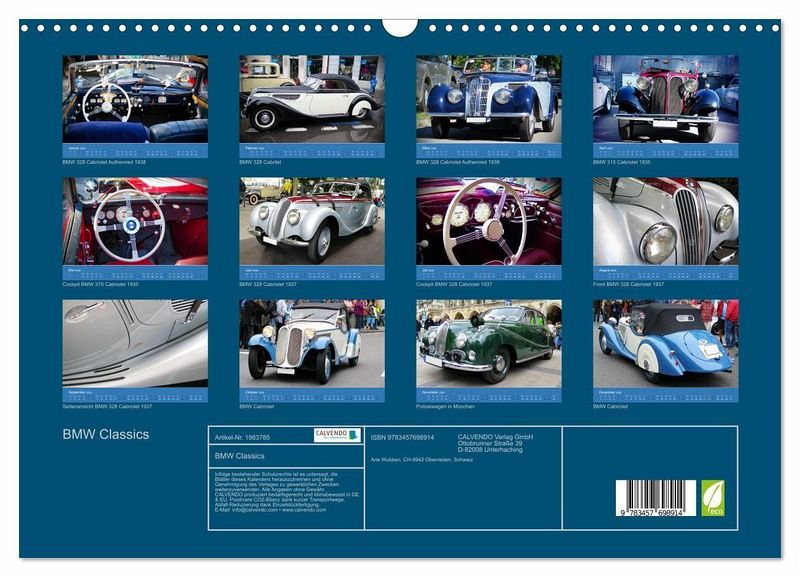Click the calendar strip below the headlight close-up
The height and width of the screenshot is (577, 800).
pyautogui.click(x=666, y=272)
